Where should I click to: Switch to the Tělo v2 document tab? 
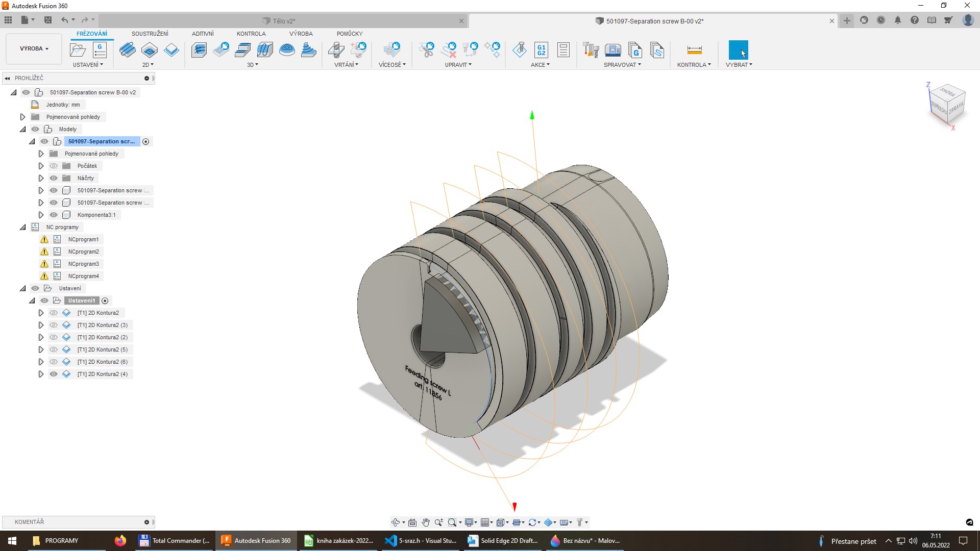[283, 21]
